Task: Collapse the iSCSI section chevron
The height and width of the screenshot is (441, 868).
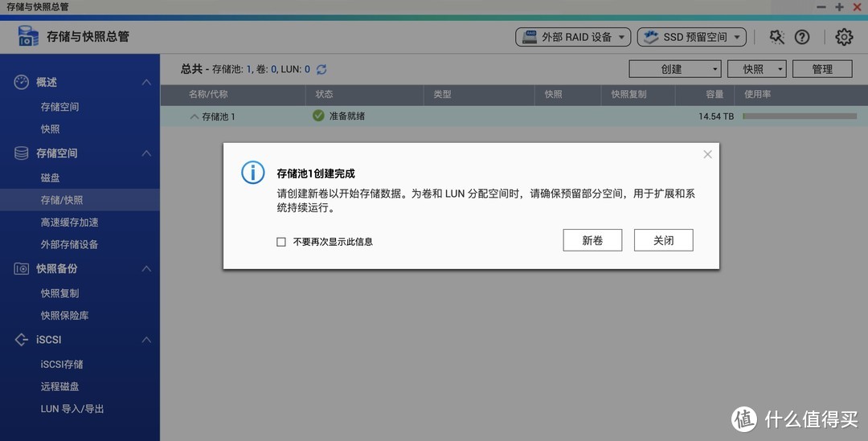Action: (x=146, y=339)
